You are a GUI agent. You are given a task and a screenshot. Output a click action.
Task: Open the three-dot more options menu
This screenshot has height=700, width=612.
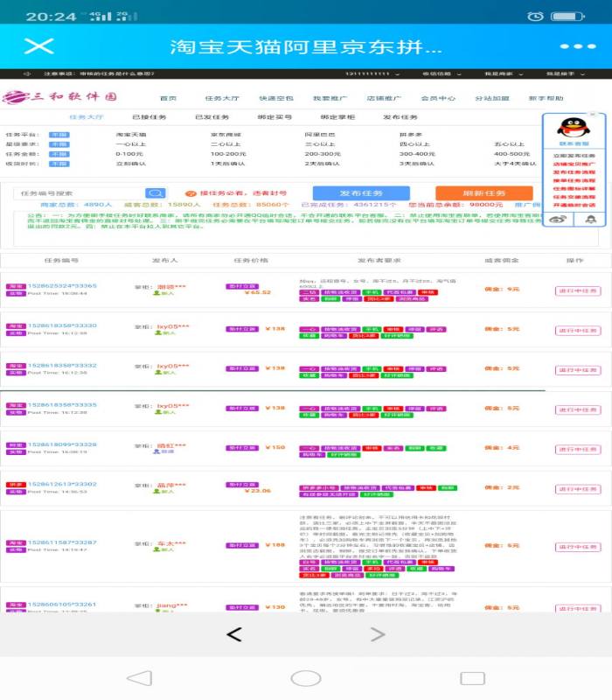[577, 46]
